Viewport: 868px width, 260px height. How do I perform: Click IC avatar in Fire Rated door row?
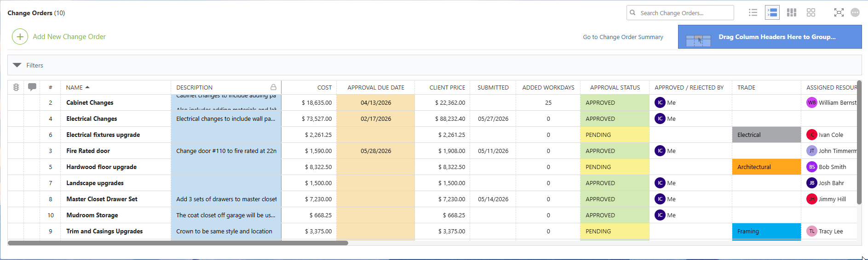pos(660,151)
